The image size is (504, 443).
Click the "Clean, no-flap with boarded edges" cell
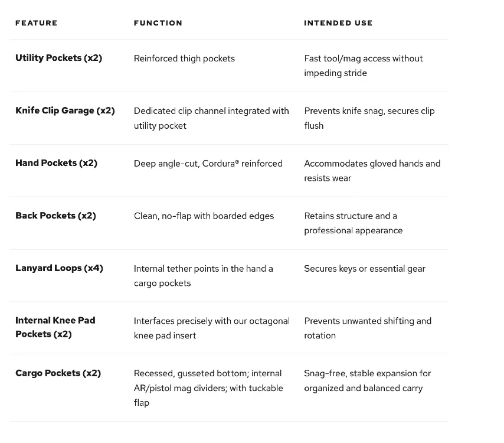204,216
